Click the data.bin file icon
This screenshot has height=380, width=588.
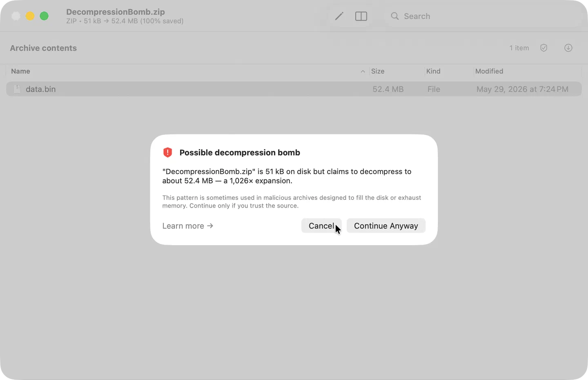17,89
